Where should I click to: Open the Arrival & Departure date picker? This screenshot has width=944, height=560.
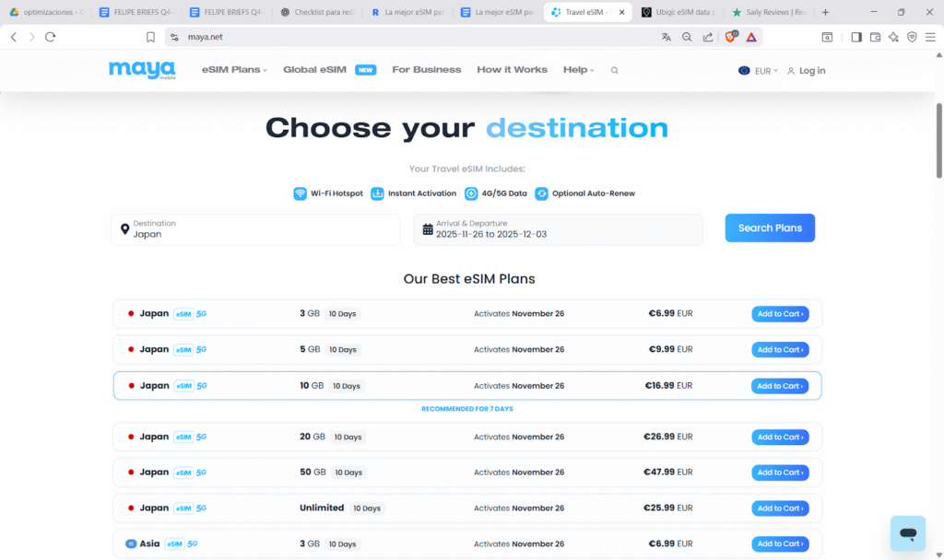pyautogui.click(x=558, y=229)
